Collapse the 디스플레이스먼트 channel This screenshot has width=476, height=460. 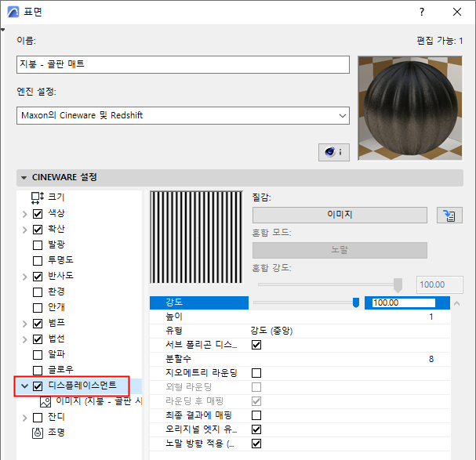[25, 386]
